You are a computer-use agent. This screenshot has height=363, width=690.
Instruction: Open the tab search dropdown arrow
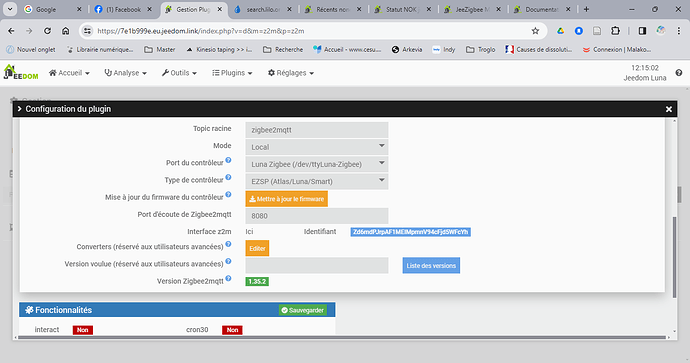[10, 9]
